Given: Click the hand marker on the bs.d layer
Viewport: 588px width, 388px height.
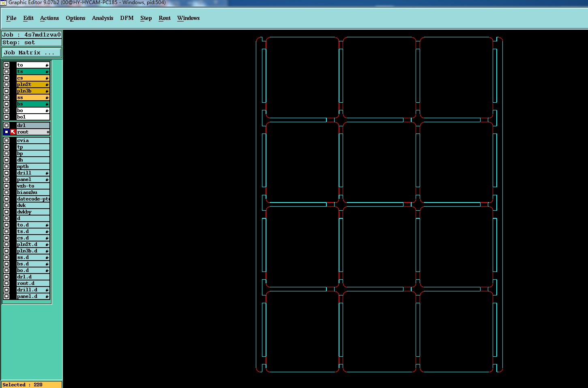Looking at the screenshot, I should [47, 264].
